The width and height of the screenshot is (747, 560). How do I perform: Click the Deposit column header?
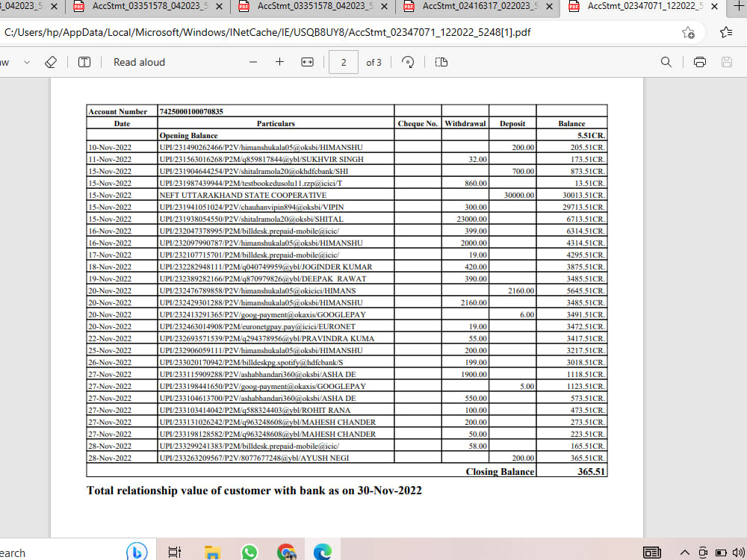click(512, 123)
